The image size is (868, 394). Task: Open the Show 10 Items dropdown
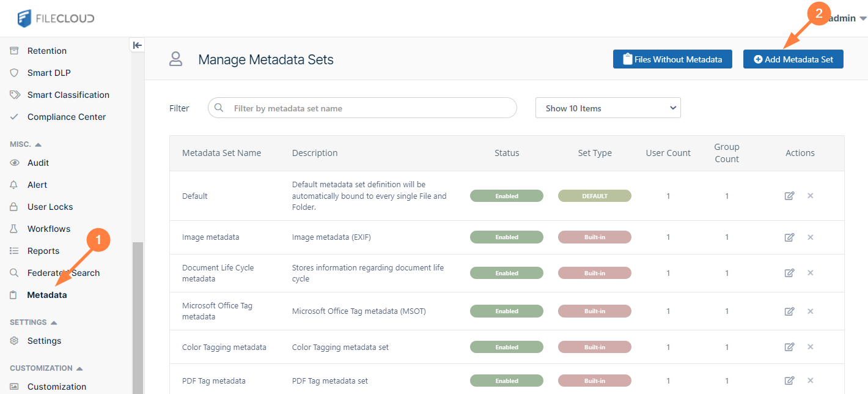click(x=608, y=108)
